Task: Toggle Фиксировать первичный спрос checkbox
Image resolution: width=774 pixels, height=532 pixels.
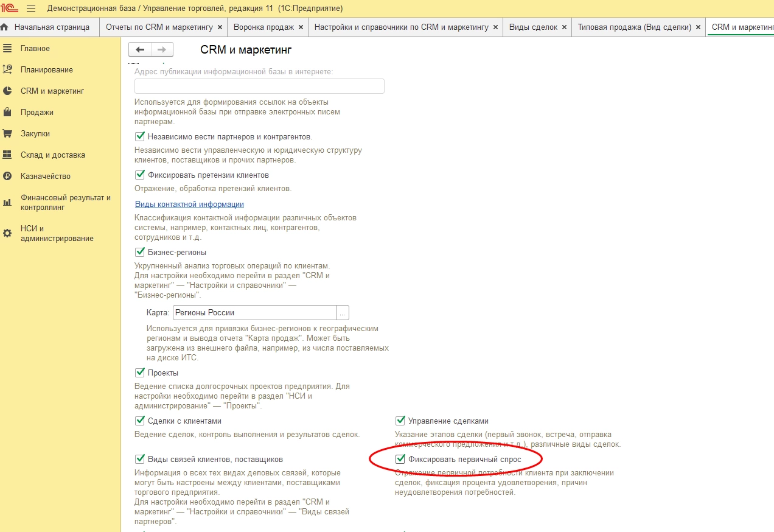Action: 400,459
